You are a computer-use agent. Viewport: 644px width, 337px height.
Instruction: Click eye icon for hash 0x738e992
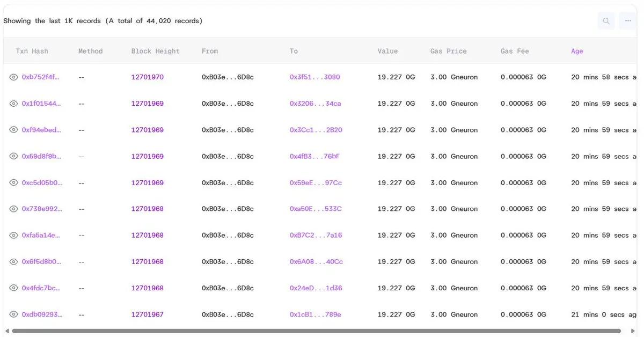click(x=14, y=209)
